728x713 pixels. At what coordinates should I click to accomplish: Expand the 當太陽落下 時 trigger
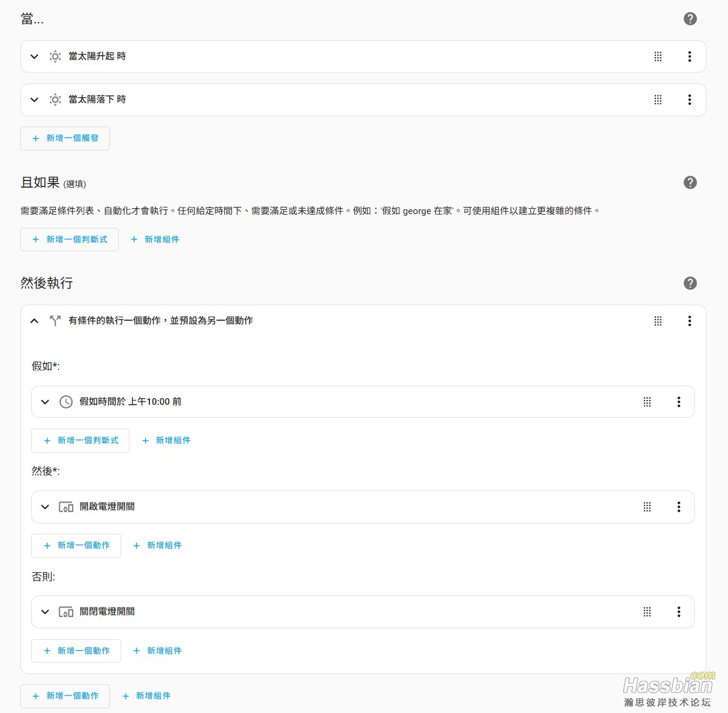34,100
